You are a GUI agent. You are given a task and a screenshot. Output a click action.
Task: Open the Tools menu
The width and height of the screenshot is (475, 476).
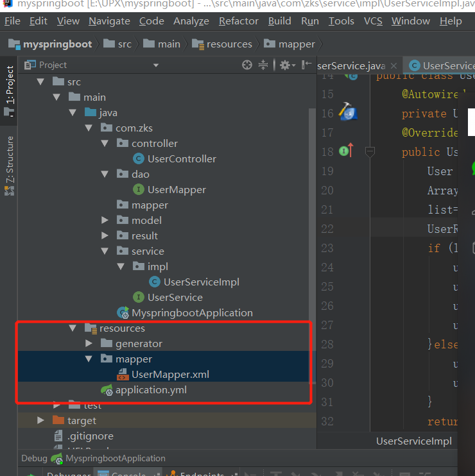coord(341,21)
